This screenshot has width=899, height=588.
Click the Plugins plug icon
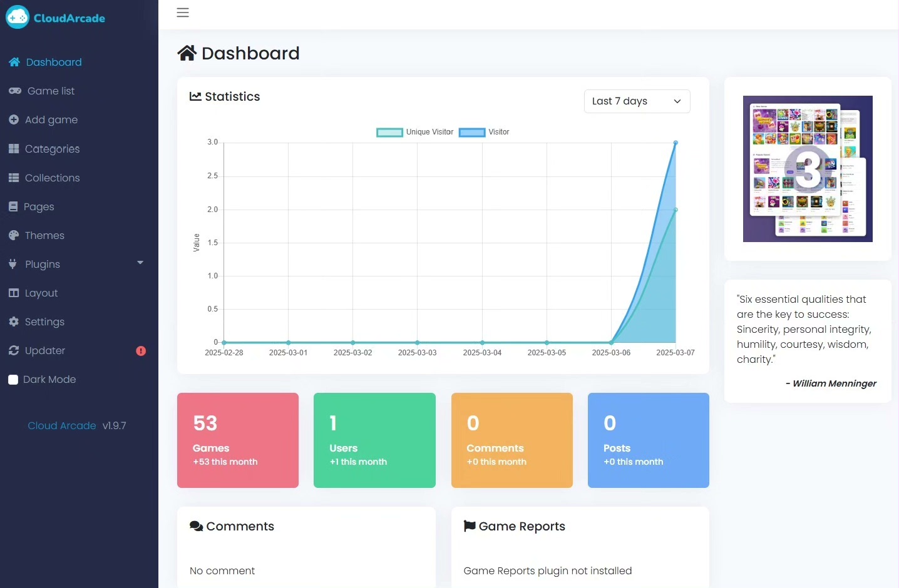(x=13, y=264)
